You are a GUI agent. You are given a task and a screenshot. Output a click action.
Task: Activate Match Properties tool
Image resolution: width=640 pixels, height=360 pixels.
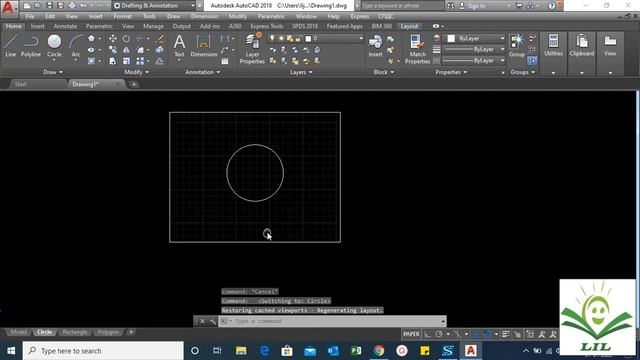417,49
